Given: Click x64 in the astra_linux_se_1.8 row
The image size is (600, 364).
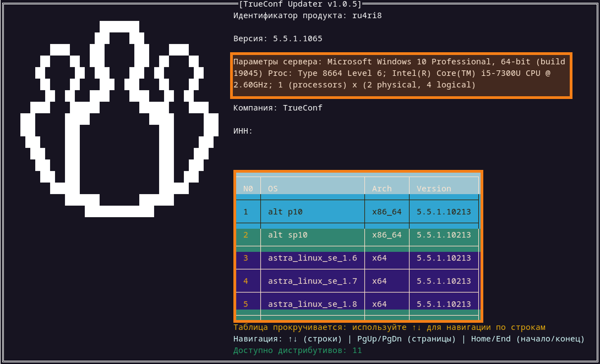Looking at the screenshot, I should [x=379, y=304].
